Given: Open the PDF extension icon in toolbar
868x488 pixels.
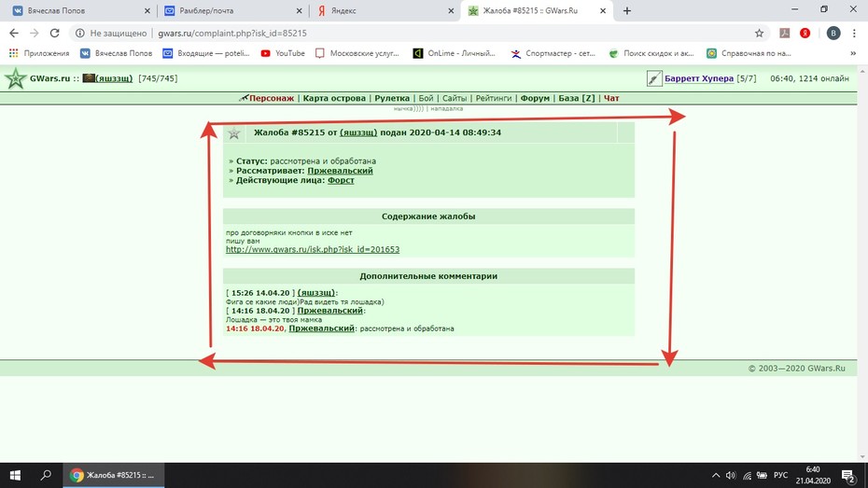Looking at the screenshot, I should tap(784, 34).
